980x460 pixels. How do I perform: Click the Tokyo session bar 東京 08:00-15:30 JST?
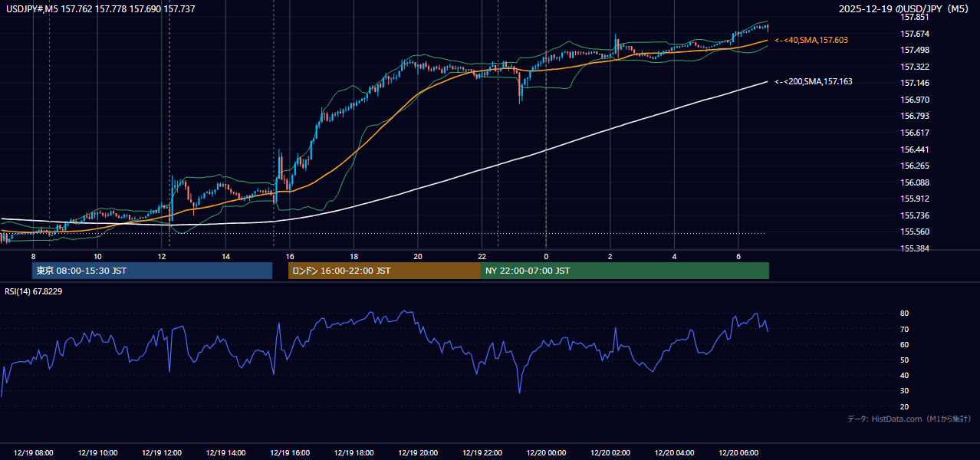tap(152, 271)
